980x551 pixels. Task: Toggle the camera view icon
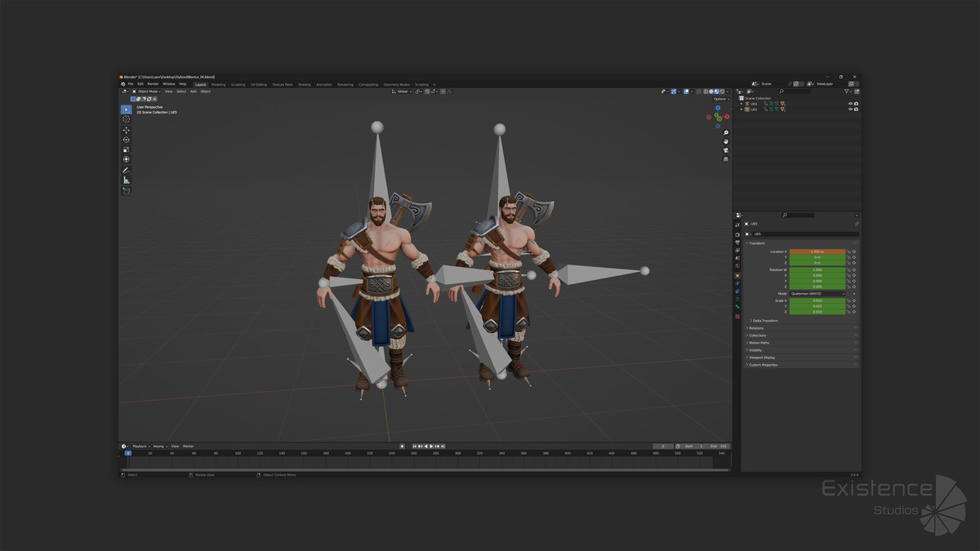click(x=726, y=151)
